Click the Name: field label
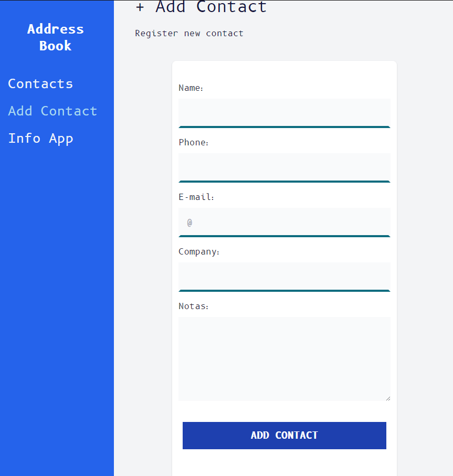This screenshot has width=453, height=476. click(191, 88)
